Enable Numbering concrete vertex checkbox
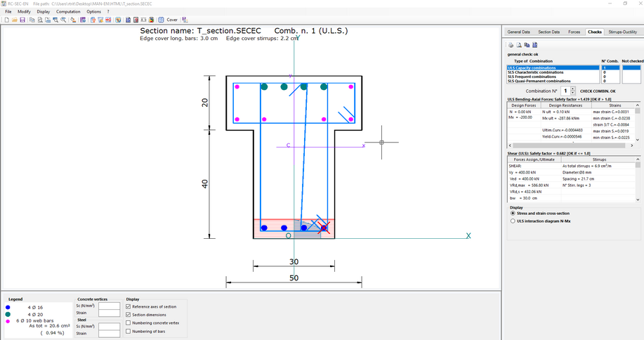 128,322
